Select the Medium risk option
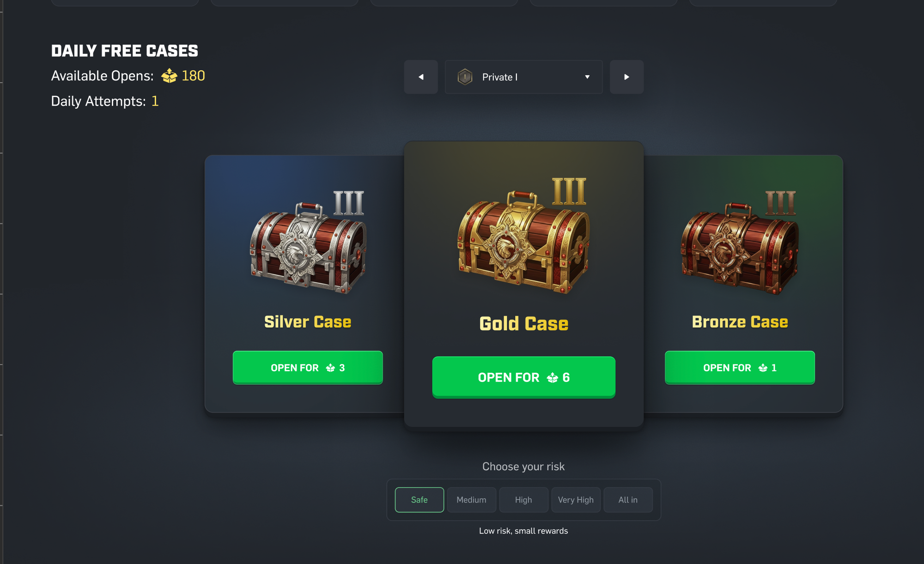924x564 pixels. pos(471,500)
